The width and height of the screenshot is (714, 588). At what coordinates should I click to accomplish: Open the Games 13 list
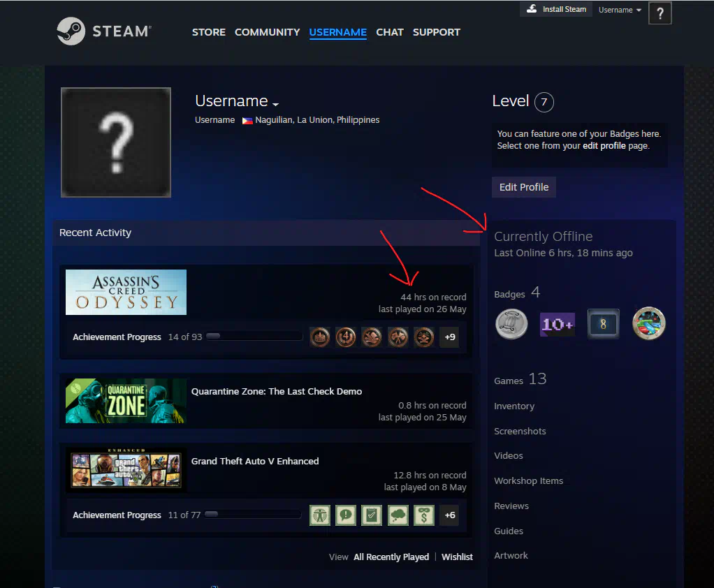click(x=520, y=379)
